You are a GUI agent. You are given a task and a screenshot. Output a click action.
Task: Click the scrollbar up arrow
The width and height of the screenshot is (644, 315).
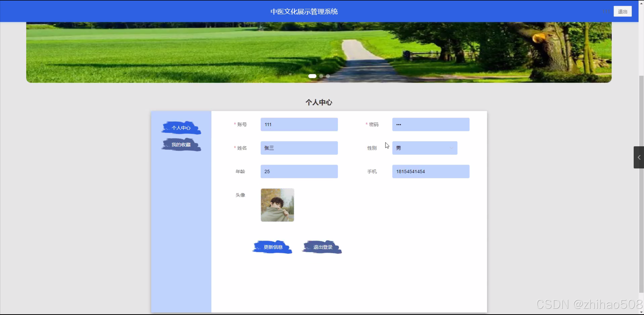[x=641, y=3]
